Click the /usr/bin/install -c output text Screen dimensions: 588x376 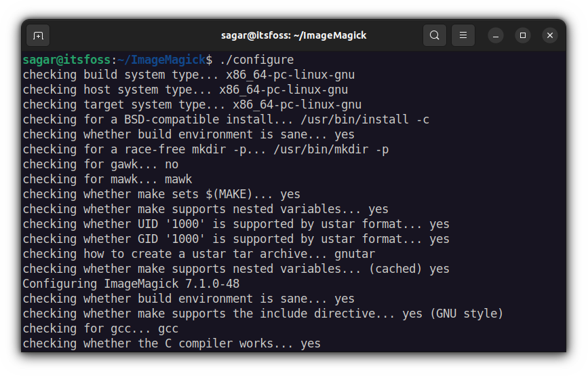coord(364,119)
